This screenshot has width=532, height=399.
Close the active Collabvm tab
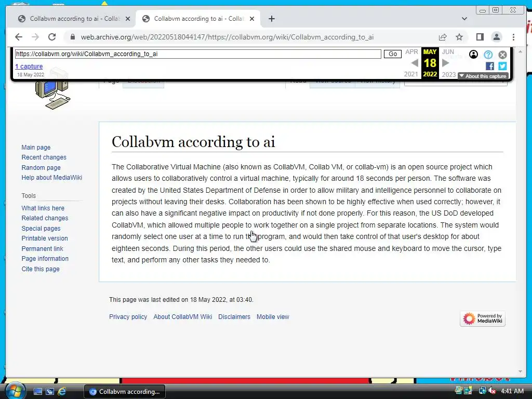[252, 19]
